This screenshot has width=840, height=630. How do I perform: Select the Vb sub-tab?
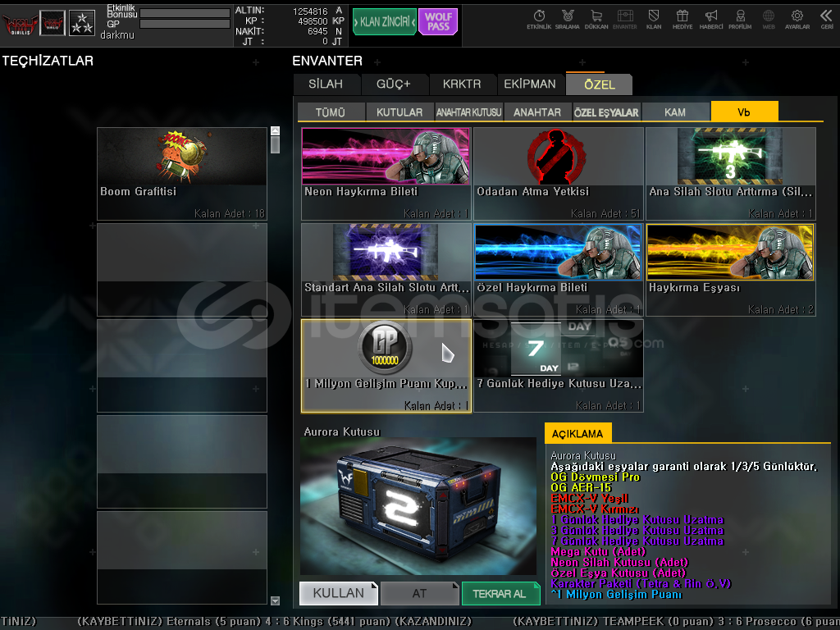coord(744,112)
